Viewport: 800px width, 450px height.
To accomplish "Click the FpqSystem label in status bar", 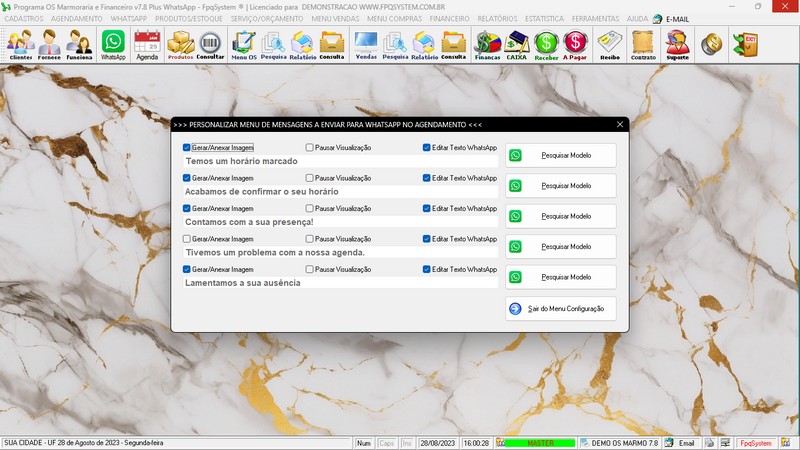I will (756, 443).
